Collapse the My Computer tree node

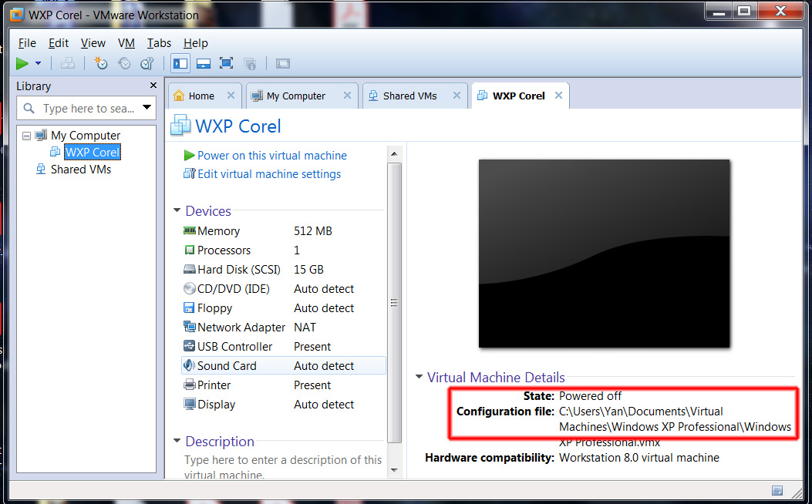coord(26,136)
